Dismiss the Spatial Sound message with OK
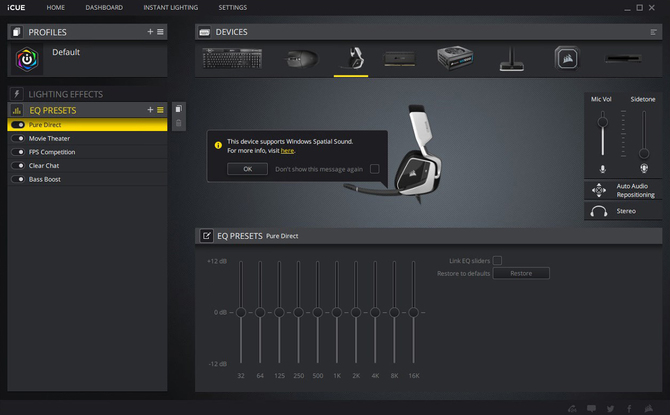The width and height of the screenshot is (670, 415). click(247, 169)
